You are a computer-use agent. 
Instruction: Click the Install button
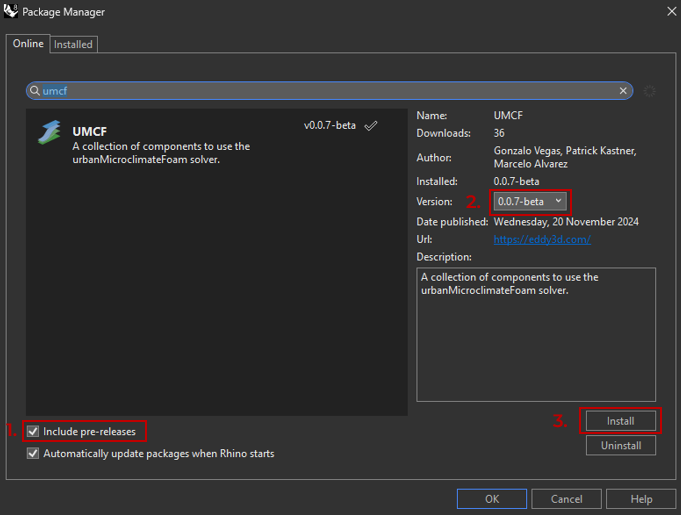[x=620, y=421]
